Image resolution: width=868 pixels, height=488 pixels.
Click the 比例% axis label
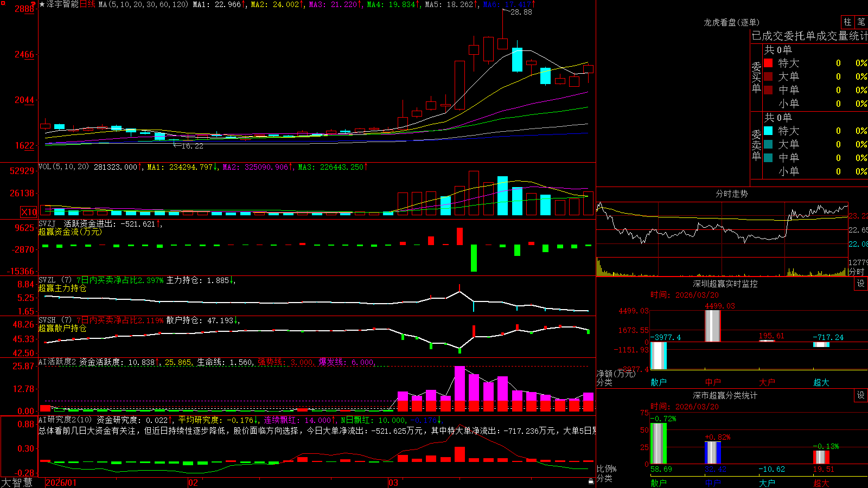coord(607,468)
